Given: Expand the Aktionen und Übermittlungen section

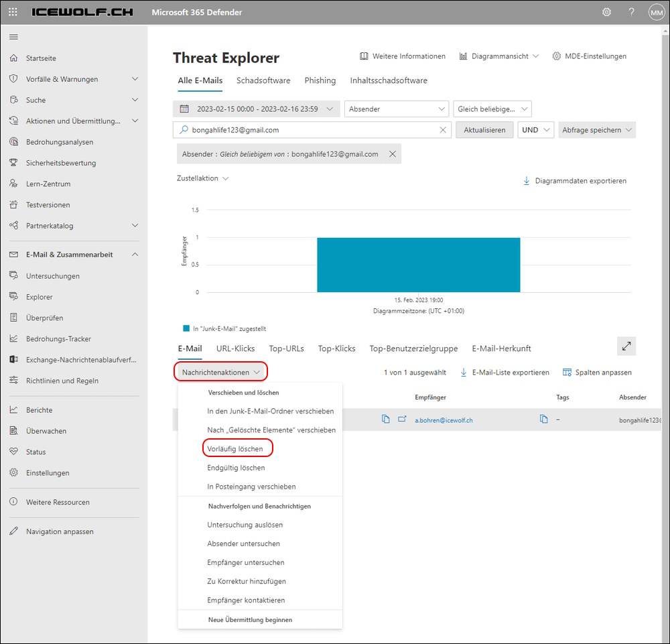Looking at the screenshot, I should [135, 121].
